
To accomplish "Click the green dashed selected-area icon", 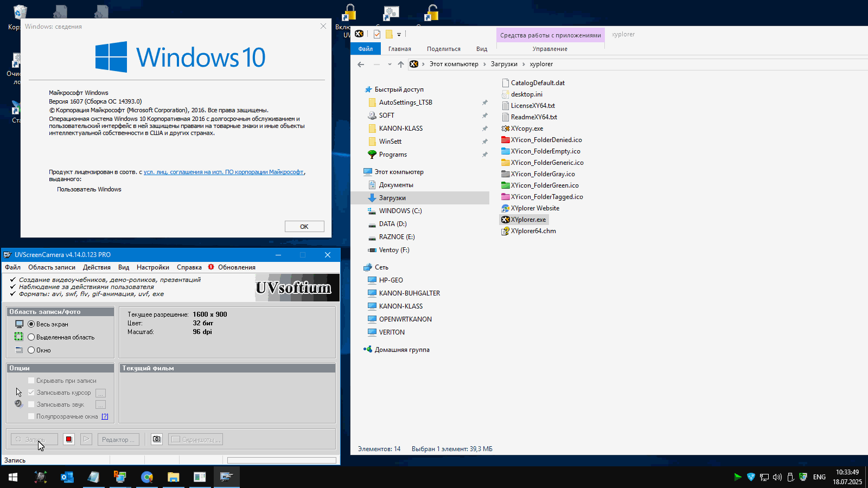I will [19, 337].
